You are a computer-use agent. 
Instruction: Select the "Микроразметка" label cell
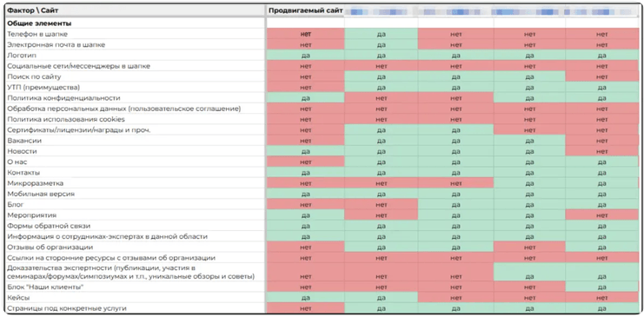(x=135, y=183)
